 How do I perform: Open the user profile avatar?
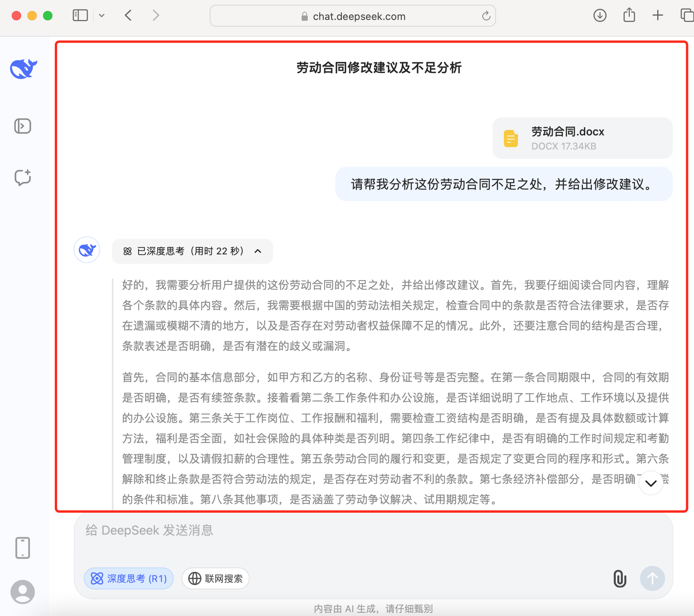click(23, 592)
